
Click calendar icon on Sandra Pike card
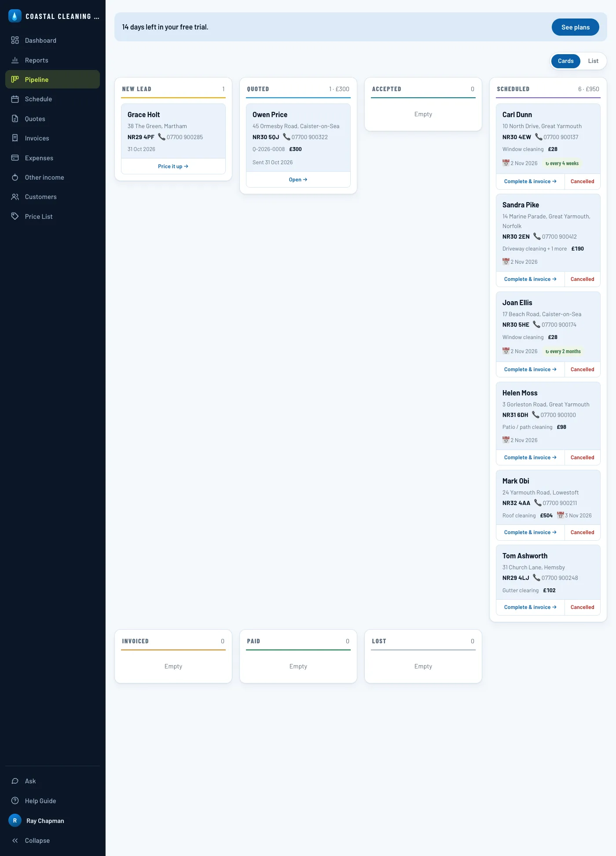click(x=506, y=262)
